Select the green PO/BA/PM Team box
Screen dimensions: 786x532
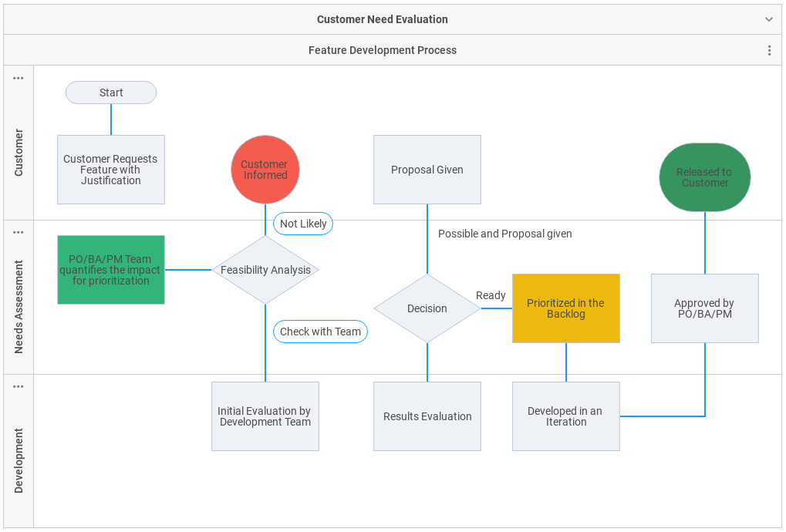[x=111, y=270]
